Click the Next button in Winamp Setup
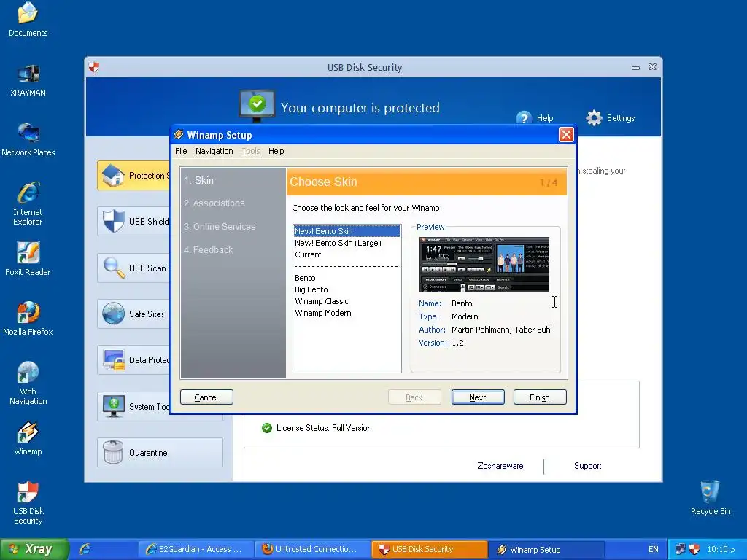Image resolution: width=747 pixels, height=560 pixels. [478, 397]
